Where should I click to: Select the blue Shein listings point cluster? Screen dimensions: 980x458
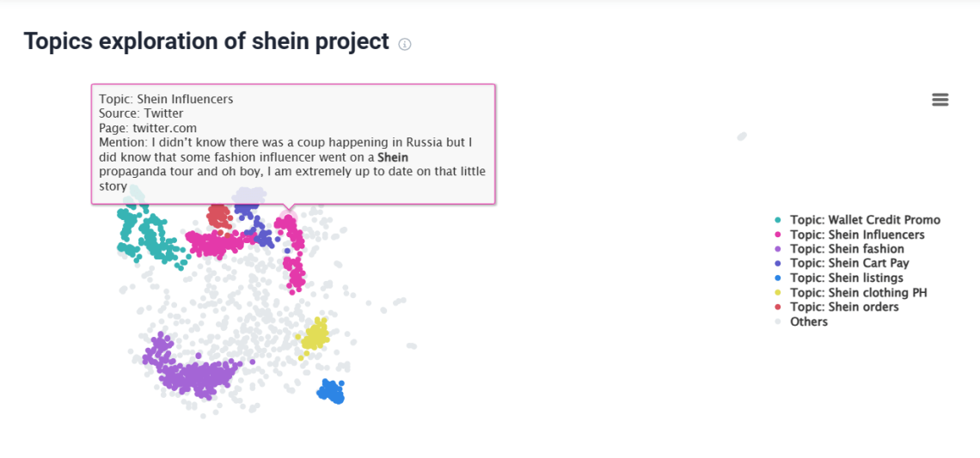(x=331, y=393)
